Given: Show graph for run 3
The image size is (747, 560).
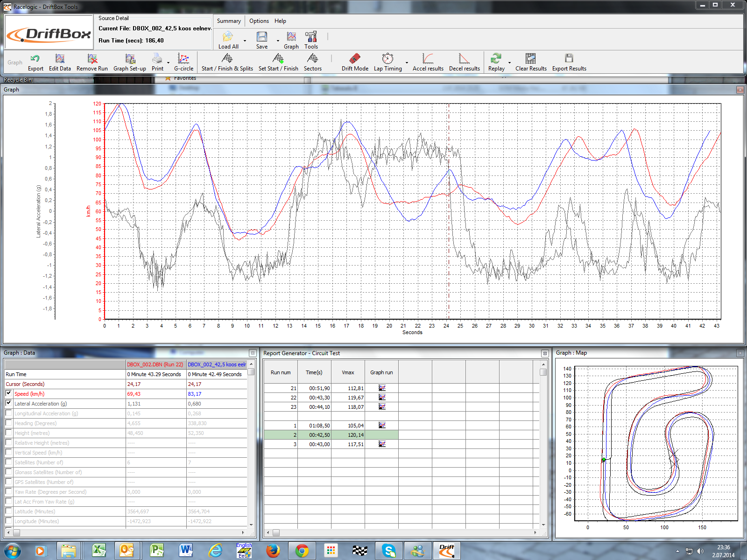Looking at the screenshot, I should (x=382, y=444).
